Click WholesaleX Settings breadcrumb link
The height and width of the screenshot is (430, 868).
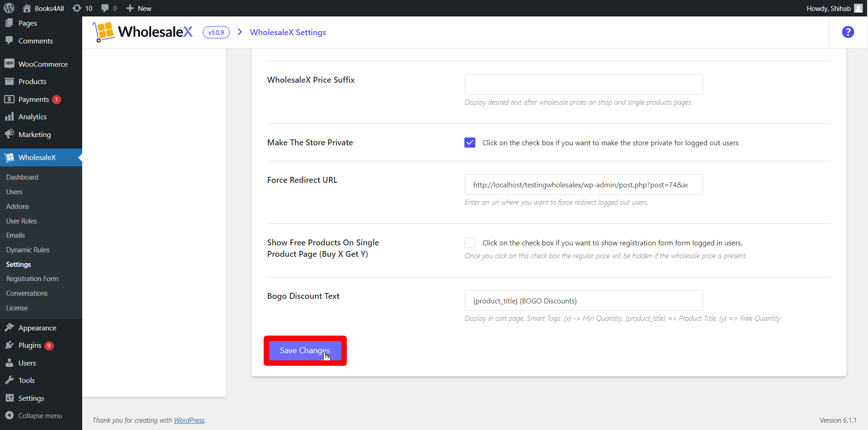click(x=288, y=32)
